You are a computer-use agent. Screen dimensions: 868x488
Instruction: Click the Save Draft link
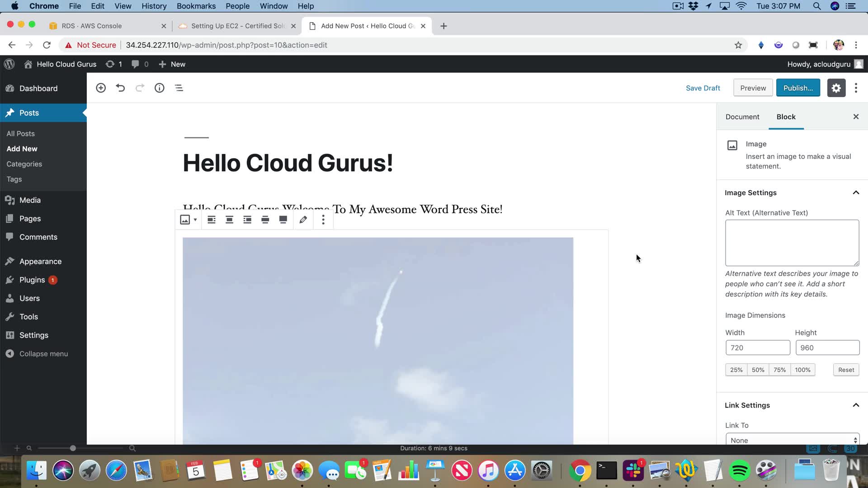(x=703, y=88)
